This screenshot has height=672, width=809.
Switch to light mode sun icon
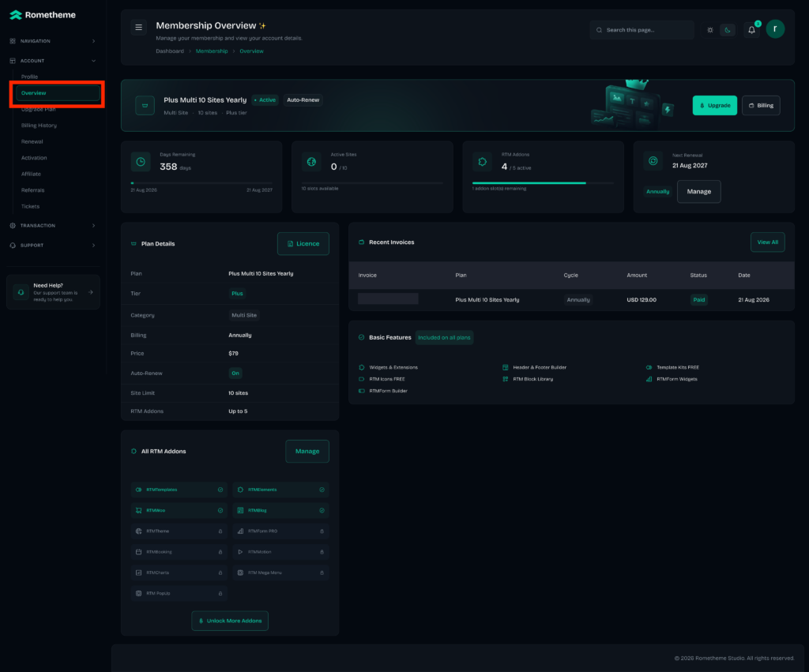(710, 30)
